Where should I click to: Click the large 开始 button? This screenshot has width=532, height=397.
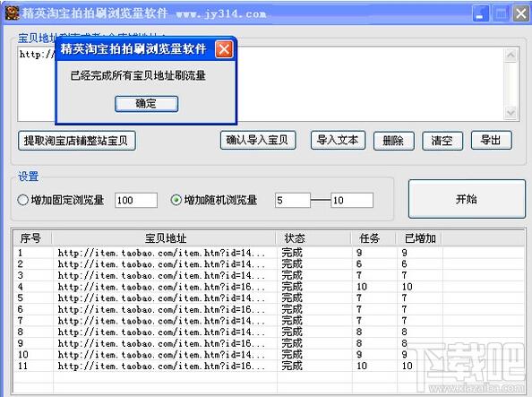tap(467, 199)
